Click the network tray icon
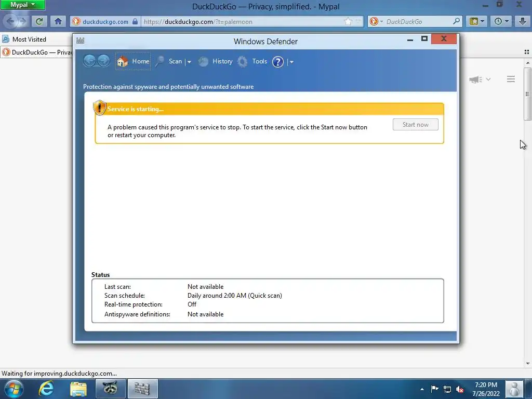 click(447, 389)
